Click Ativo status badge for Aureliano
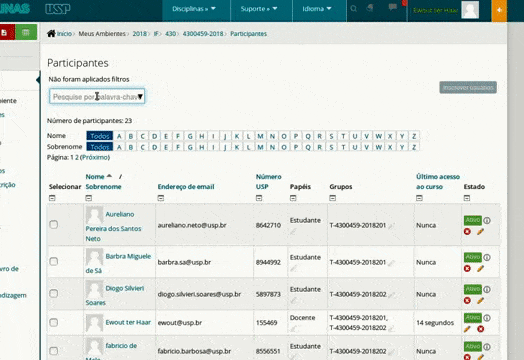The image size is (524, 360). click(473, 220)
